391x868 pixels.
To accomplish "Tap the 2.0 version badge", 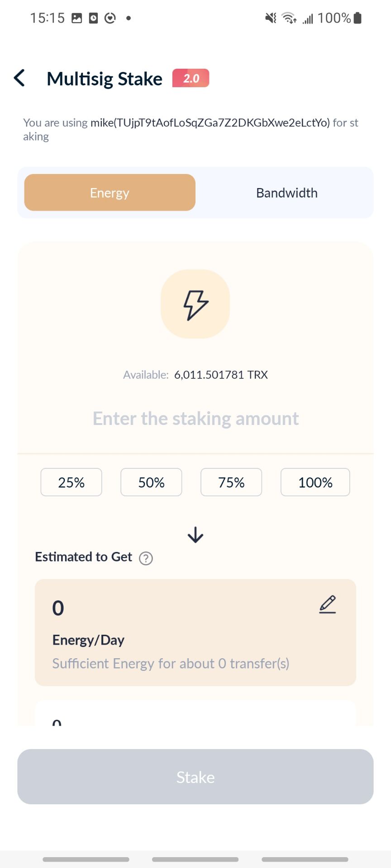I will click(x=191, y=78).
